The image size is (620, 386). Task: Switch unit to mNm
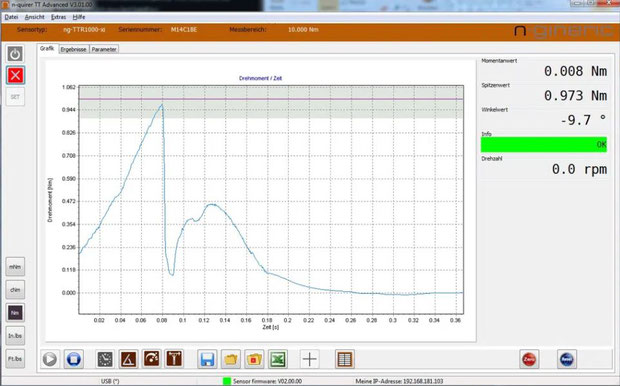tap(15, 267)
